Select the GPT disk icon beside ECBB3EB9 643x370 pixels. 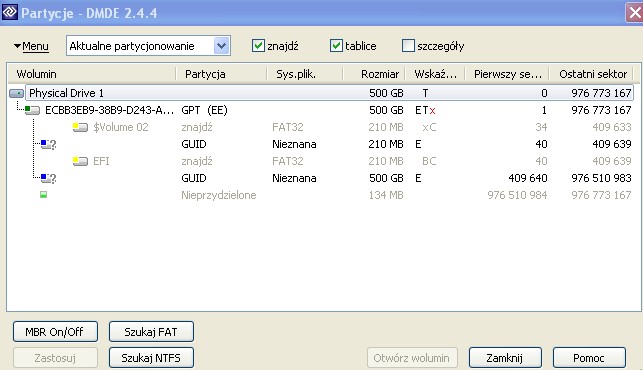tap(32, 110)
